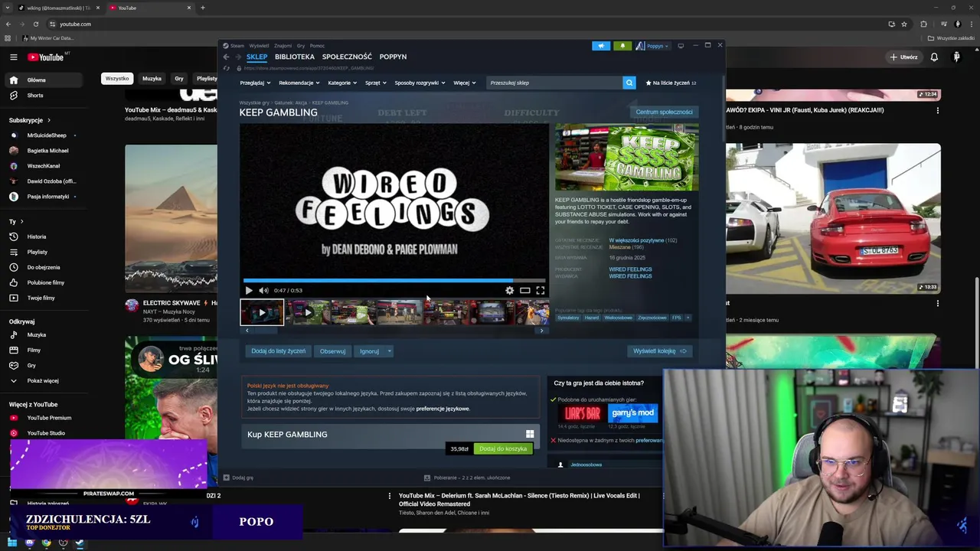Open Chrome tab search arrow
The height and width of the screenshot is (551, 980).
8,8
